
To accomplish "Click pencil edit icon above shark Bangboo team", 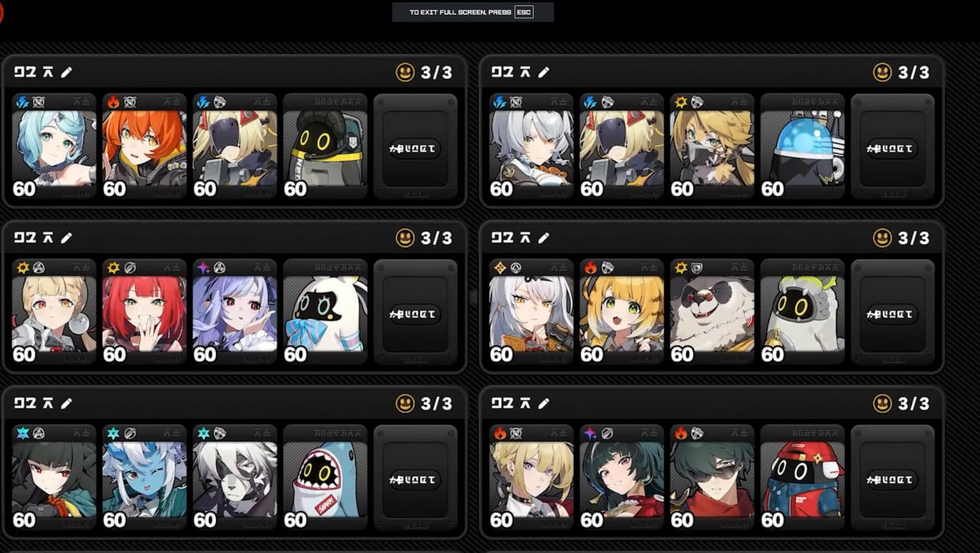I will (x=67, y=403).
